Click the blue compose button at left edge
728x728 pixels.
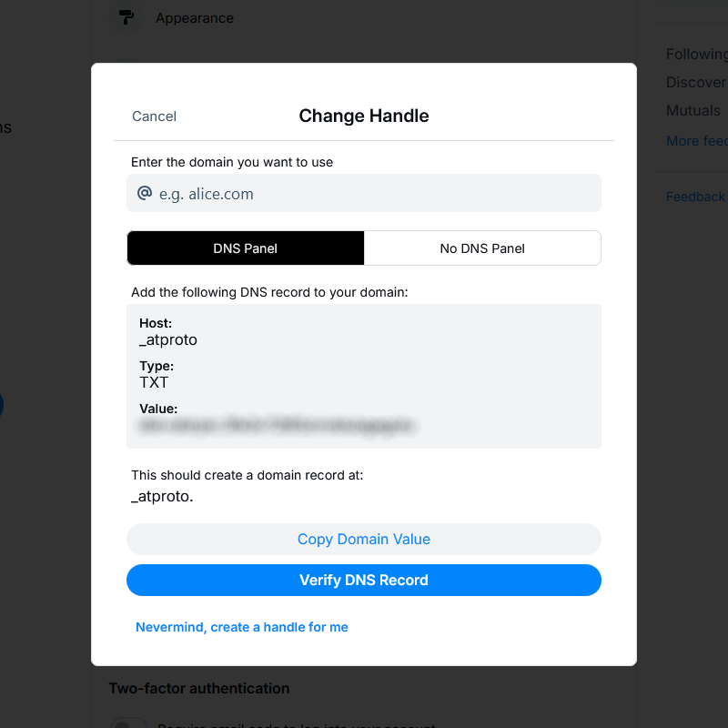[x=2, y=405]
